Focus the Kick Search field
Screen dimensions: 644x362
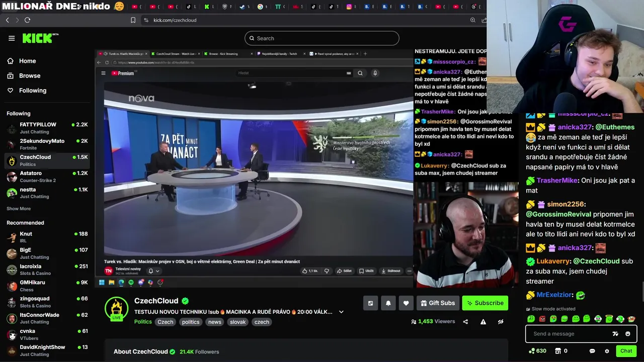pos(322,38)
